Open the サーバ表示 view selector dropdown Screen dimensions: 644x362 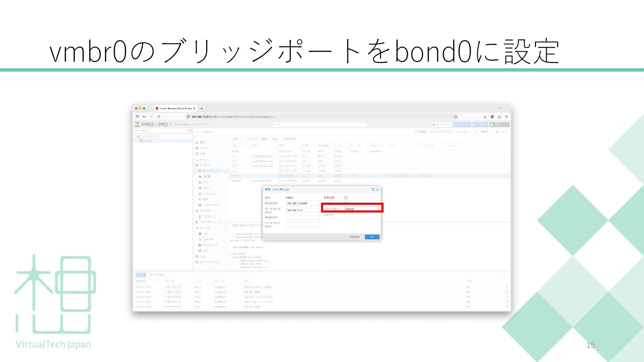pos(160,131)
